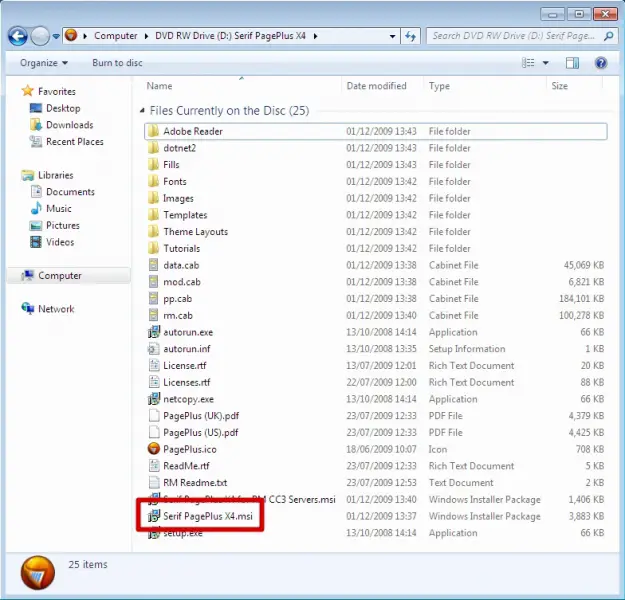The width and height of the screenshot is (625, 600).
Task: Select the PagePlus.ico file icon
Action: click(153, 449)
